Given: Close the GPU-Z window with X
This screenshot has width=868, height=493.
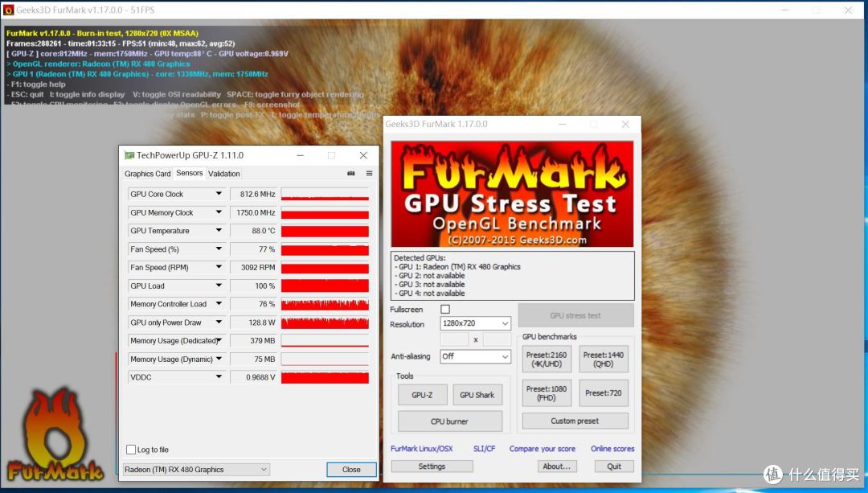Looking at the screenshot, I should coord(363,156).
